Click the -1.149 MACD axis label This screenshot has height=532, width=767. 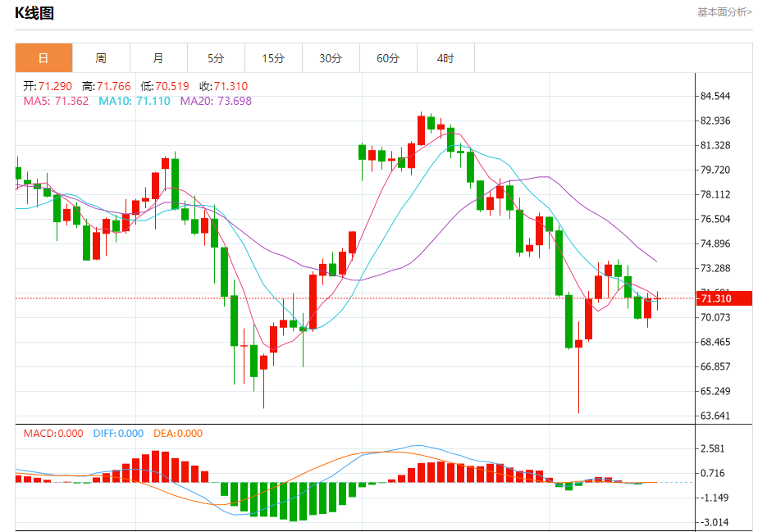(x=714, y=498)
